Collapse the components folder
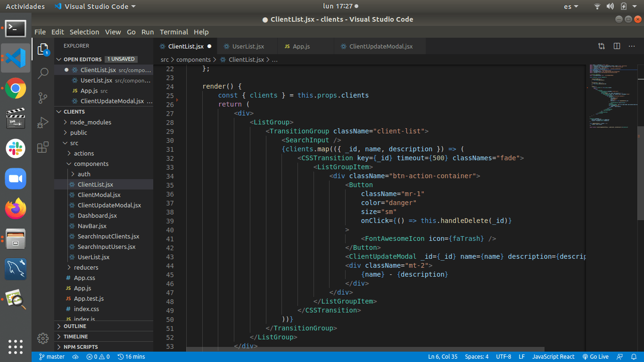 pos(91,164)
